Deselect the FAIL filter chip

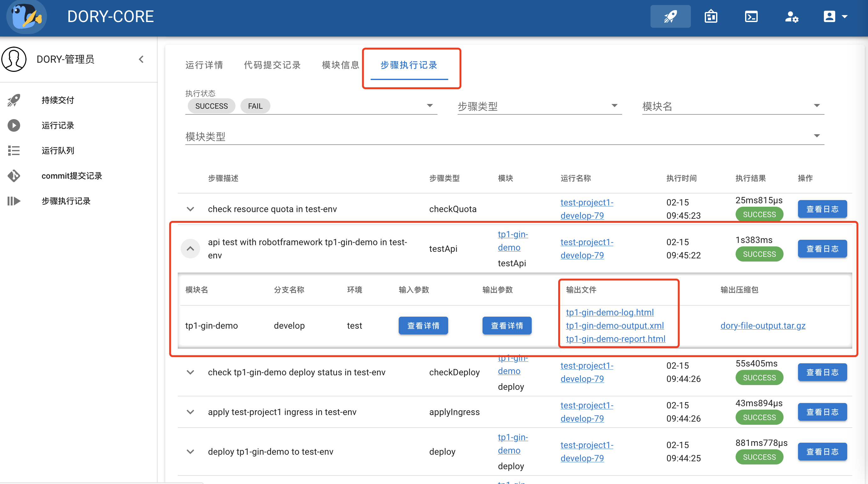tap(255, 106)
